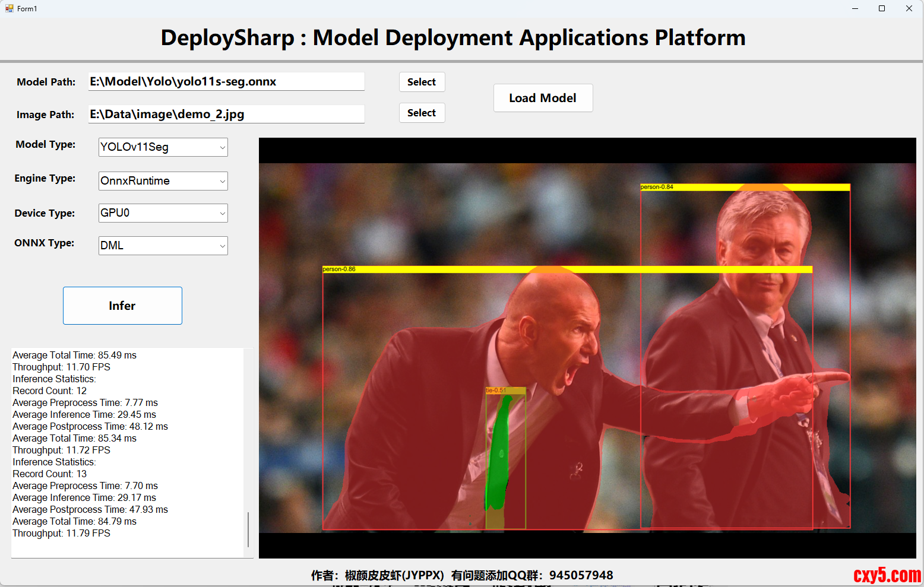Click inside the inference statistics log box

(128, 451)
